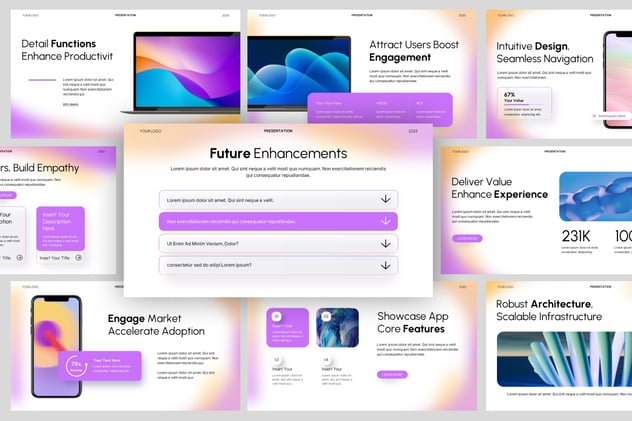Screen dimensions: 632x421
Task: Select the 'Future Enhancements' slide title
Action: point(278,153)
